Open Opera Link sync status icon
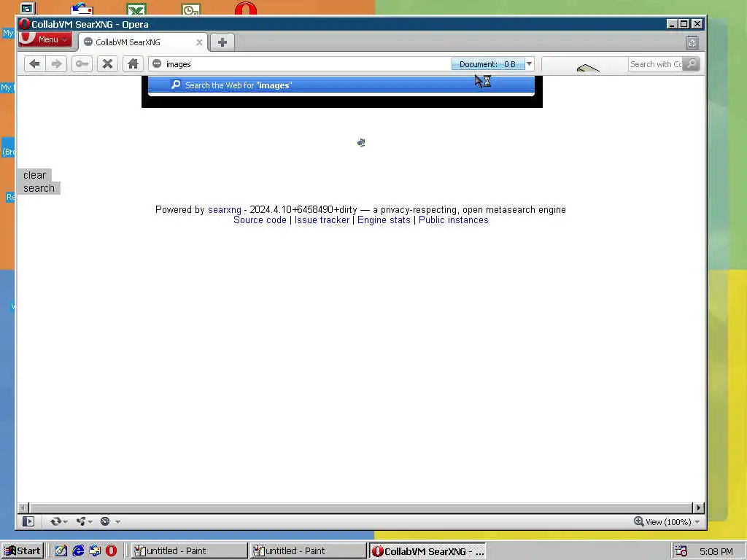 pyautogui.click(x=55, y=521)
